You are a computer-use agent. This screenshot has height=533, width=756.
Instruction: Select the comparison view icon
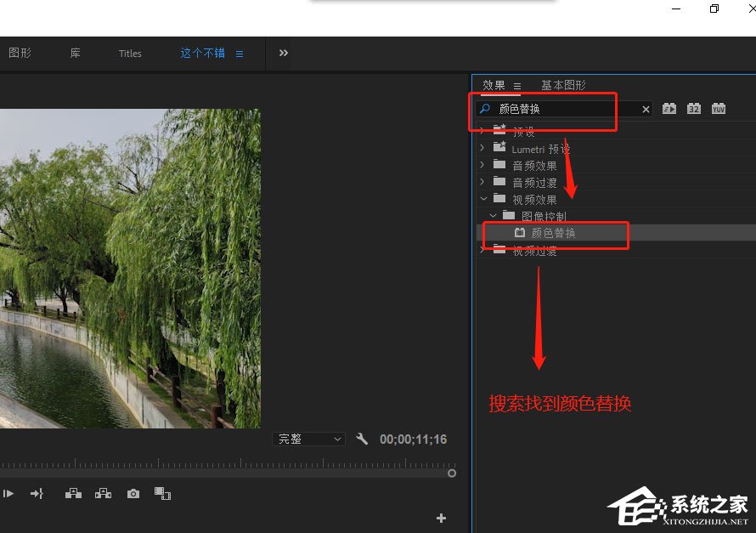pyautogui.click(x=162, y=493)
